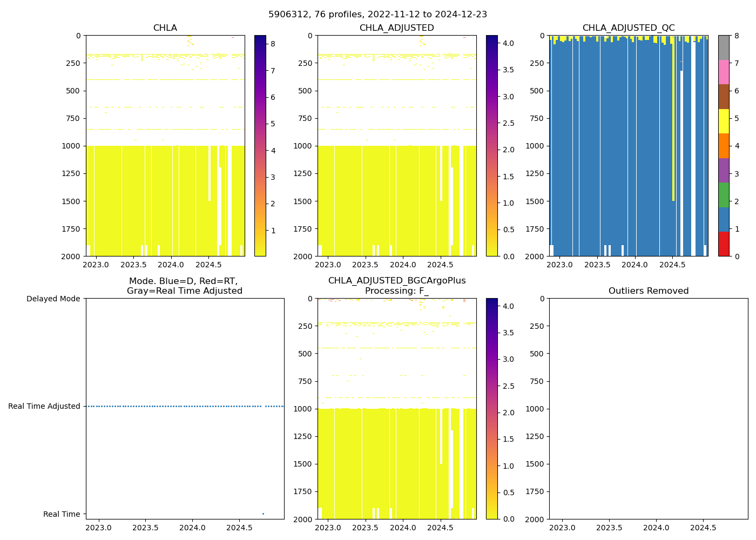Click the brown QC colorbar segment
The width and height of the screenshot is (756, 540).
click(724, 97)
